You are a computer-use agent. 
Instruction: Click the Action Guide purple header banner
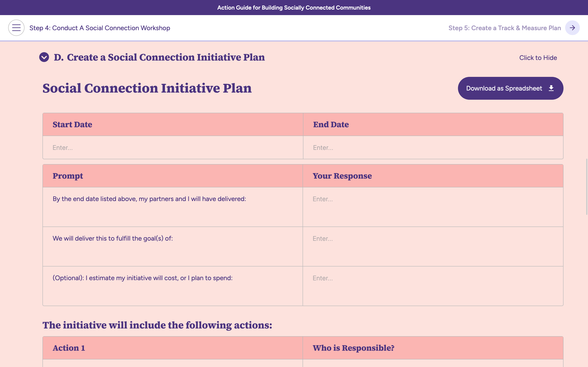294,7
